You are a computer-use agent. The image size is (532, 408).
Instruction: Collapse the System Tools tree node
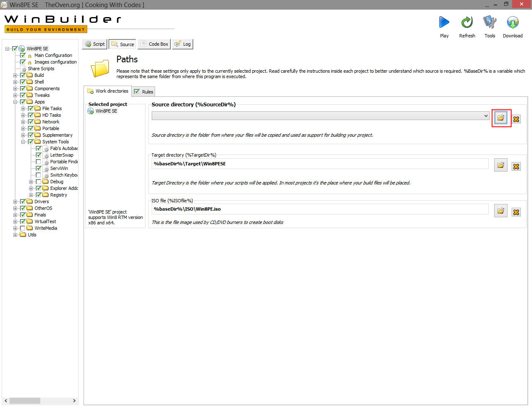point(23,142)
